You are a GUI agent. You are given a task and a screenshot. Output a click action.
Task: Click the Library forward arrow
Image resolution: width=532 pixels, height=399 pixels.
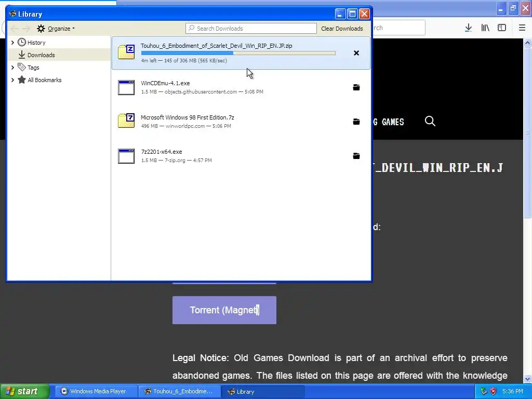point(26,29)
